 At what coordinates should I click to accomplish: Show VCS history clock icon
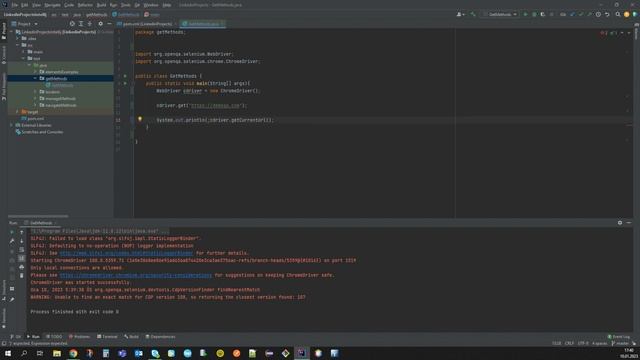[598, 14]
